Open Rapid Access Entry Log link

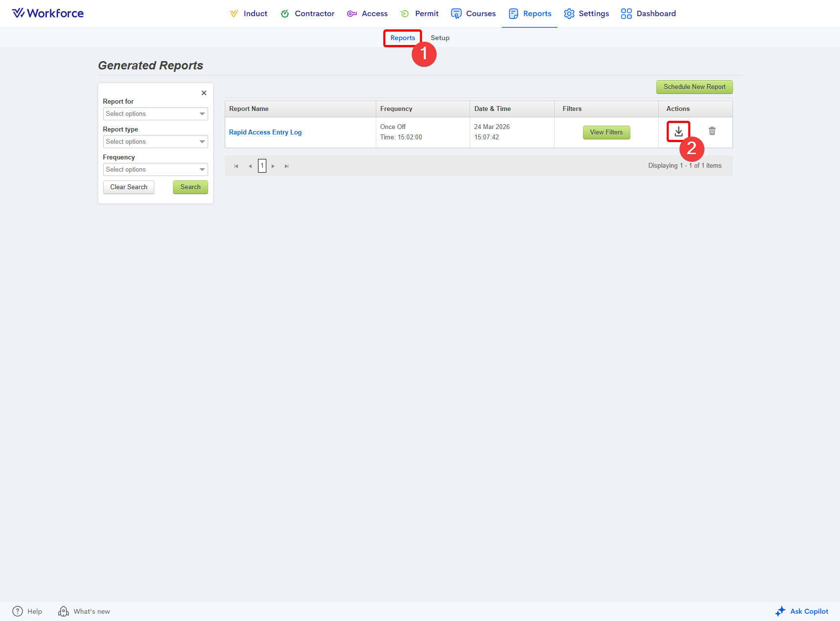[x=265, y=133]
